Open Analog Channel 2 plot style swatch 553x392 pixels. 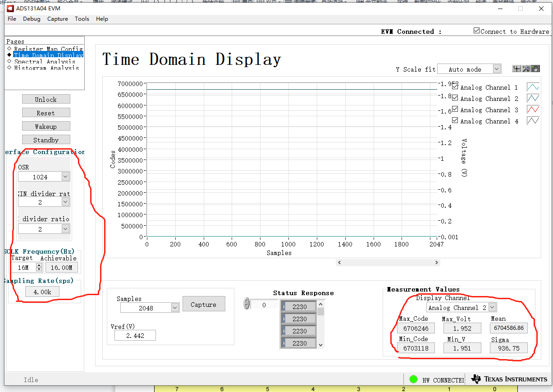[x=533, y=98]
